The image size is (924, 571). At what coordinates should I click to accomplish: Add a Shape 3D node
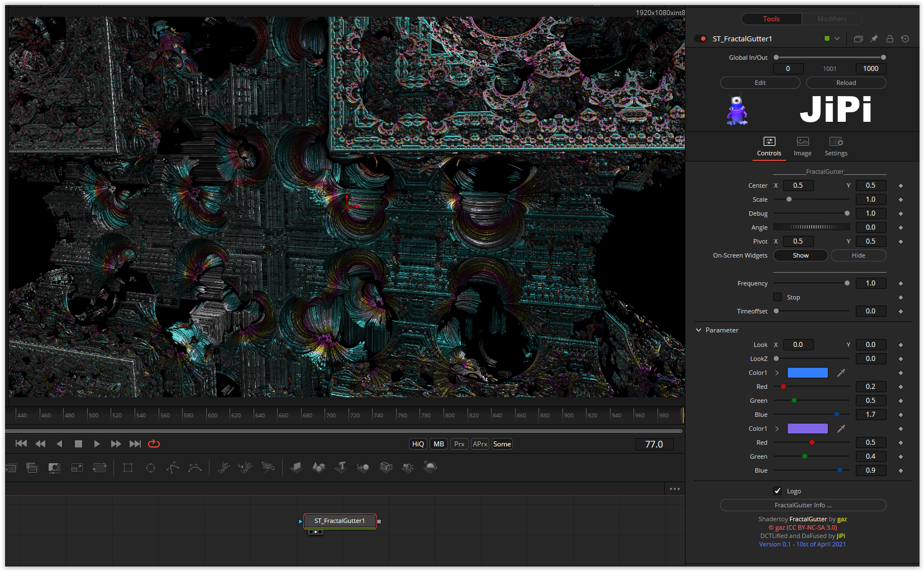pyautogui.click(x=318, y=468)
